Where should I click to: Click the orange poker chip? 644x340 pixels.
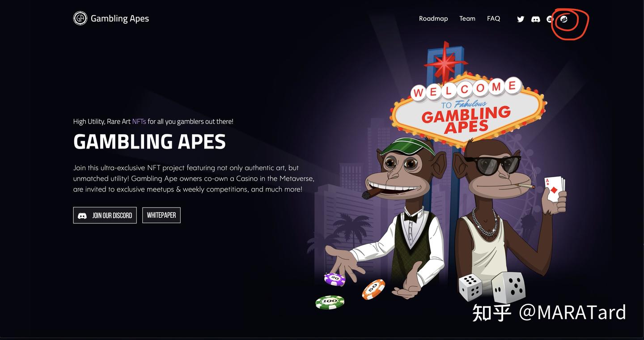pyautogui.click(x=373, y=289)
